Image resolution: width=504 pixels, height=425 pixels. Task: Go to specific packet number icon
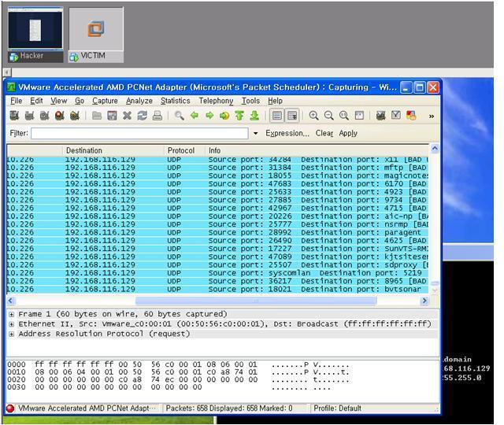pos(224,116)
